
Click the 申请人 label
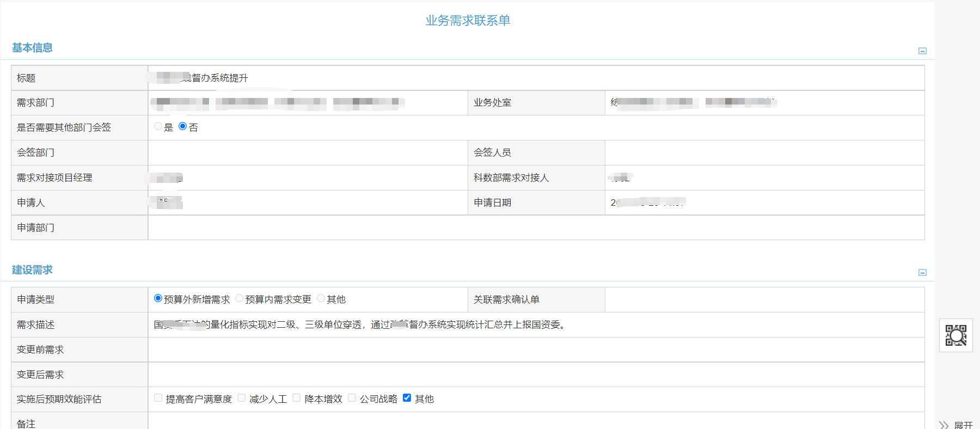coord(30,203)
